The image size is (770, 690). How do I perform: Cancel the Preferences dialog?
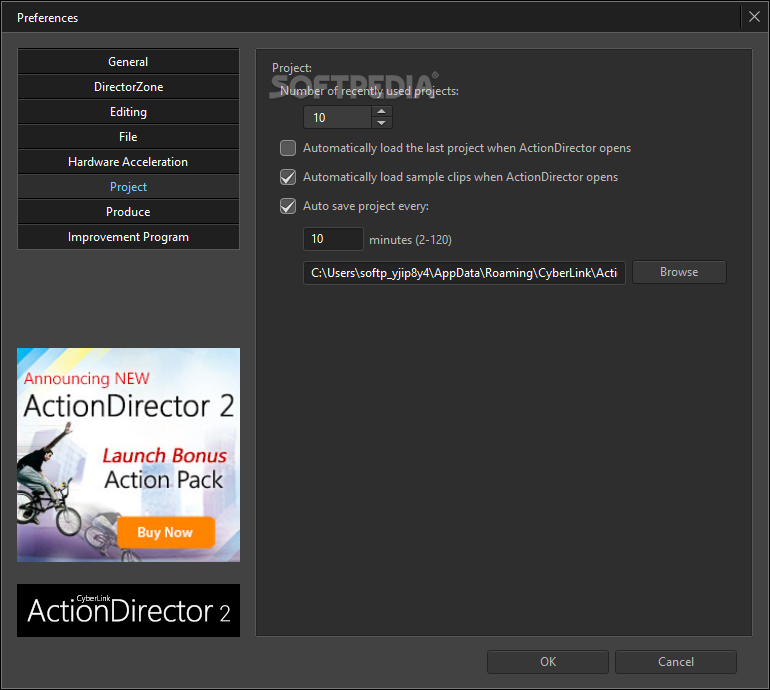pyautogui.click(x=676, y=662)
